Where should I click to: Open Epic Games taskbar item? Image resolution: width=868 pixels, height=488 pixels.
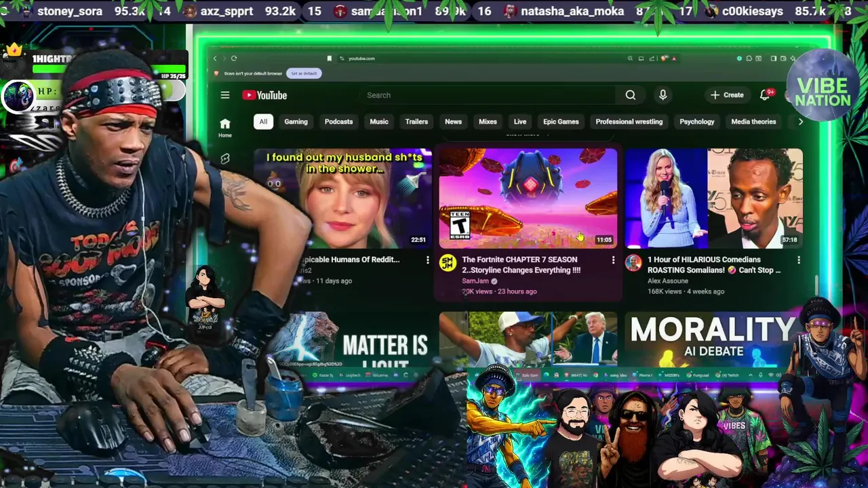pyautogui.click(x=528, y=375)
